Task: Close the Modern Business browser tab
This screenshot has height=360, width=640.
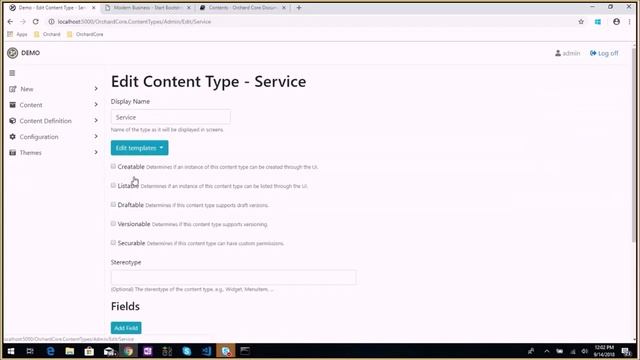Action: click(x=189, y=8)
